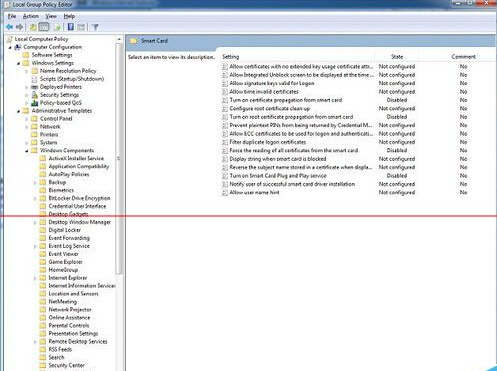497x371 pixels.
Task: Select the Network tree item
Action: (50, 127)
